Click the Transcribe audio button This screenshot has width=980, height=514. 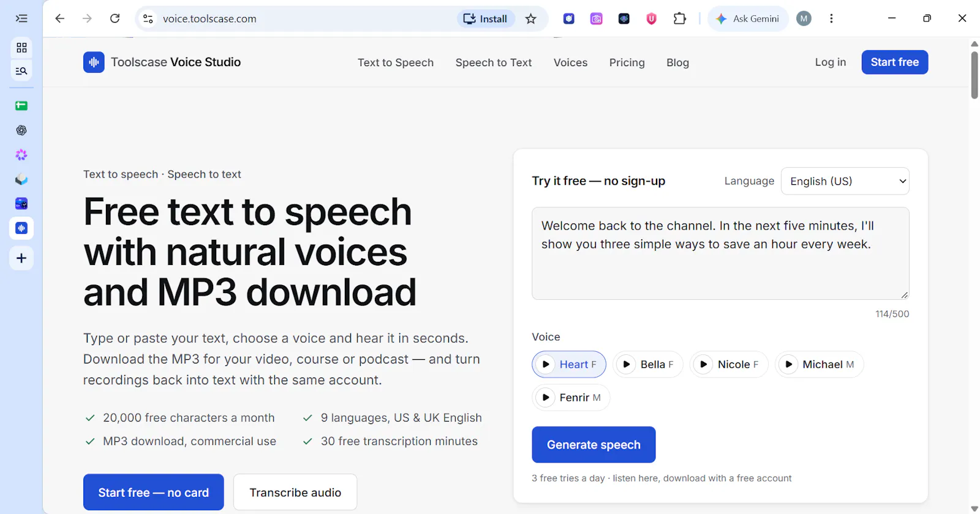pos(295,492)
